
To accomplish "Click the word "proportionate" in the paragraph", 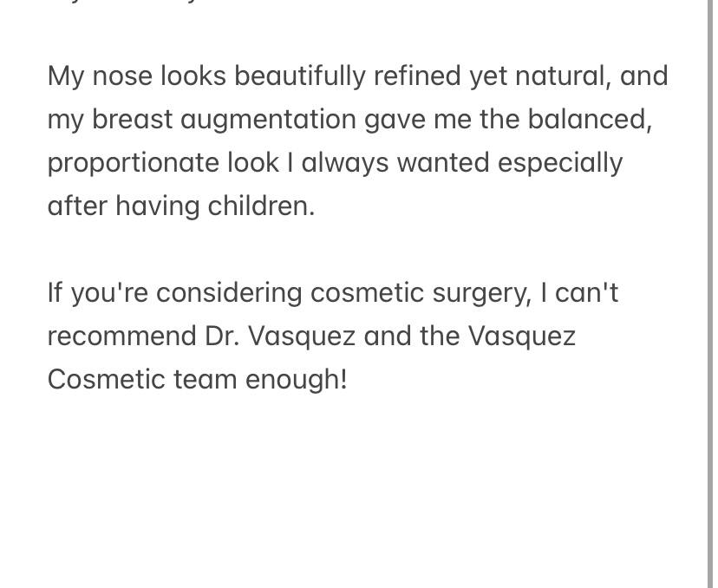I will pyautogui.click(x=133, y=163).
